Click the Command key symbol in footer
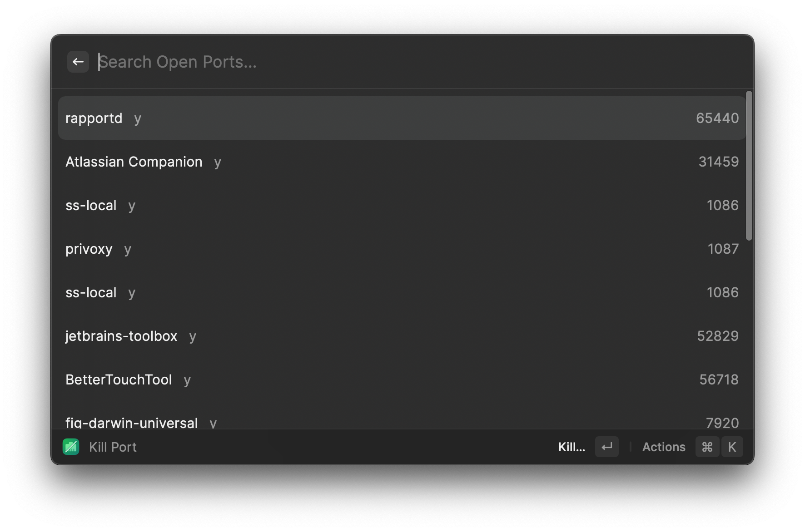 [x=707, y=447]
